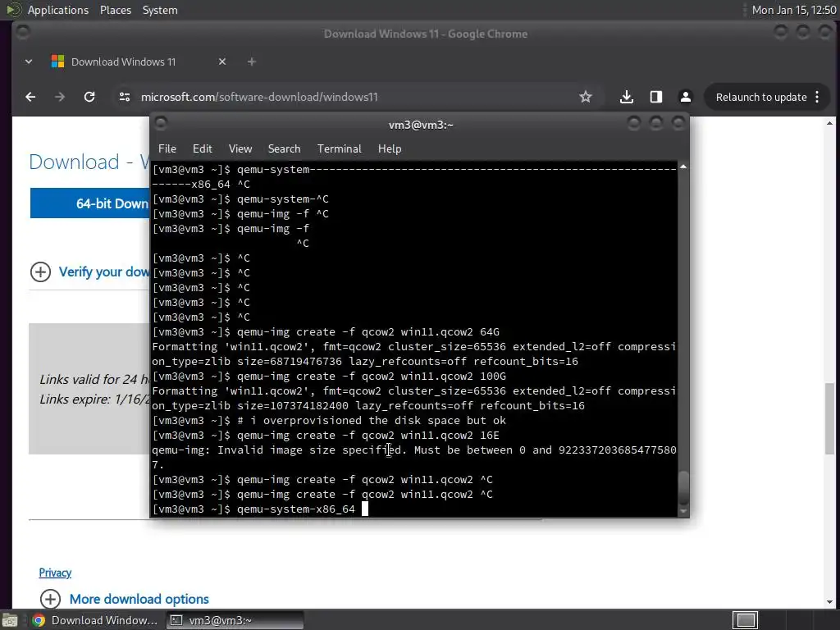This screenshot has height=630, width=840.
Task: Click Chrome's forward arrow
Action: pos(60,97)
